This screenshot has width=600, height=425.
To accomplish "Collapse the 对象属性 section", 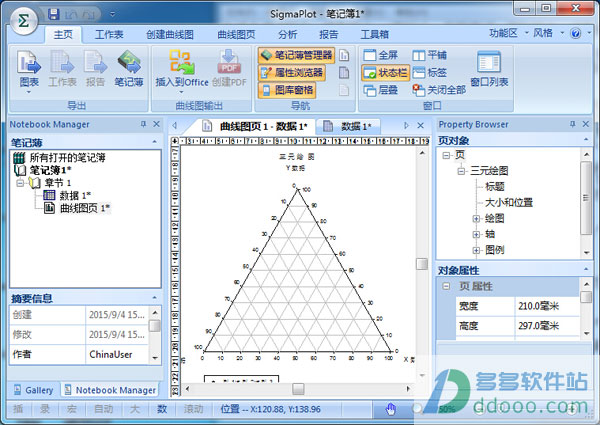I will click(x=586, y=270).
